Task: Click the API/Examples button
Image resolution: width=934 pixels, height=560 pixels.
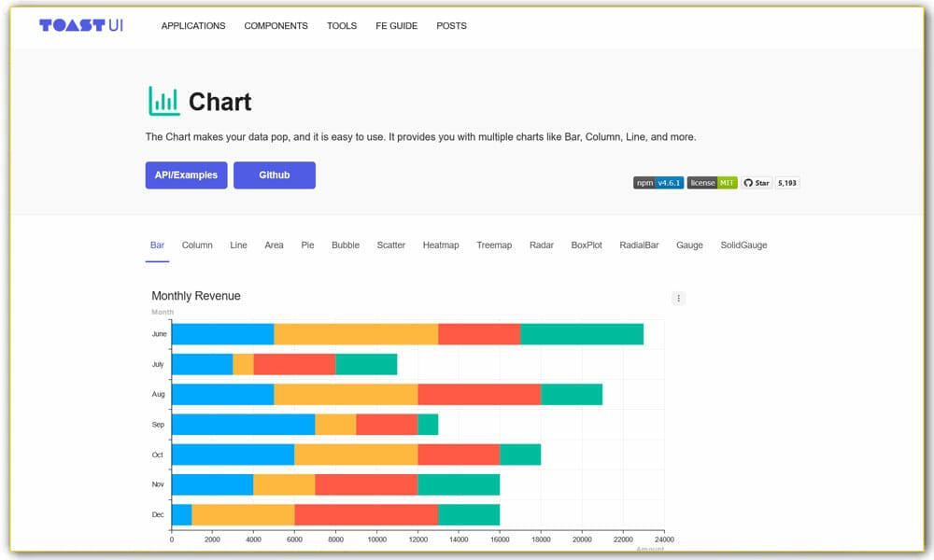Action: [186, 175]
